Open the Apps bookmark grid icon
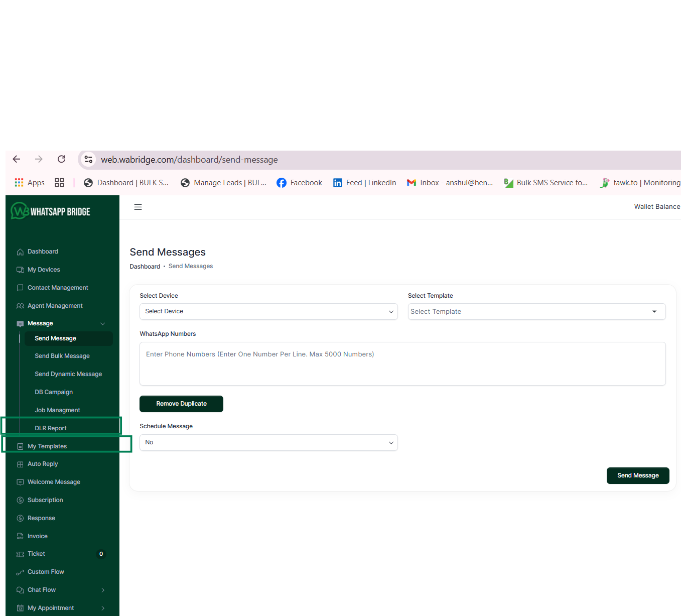 click(x=19, y=183)
